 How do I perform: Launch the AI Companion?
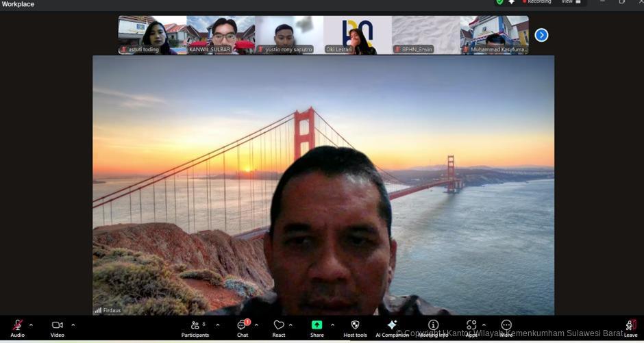click(392, 325)
